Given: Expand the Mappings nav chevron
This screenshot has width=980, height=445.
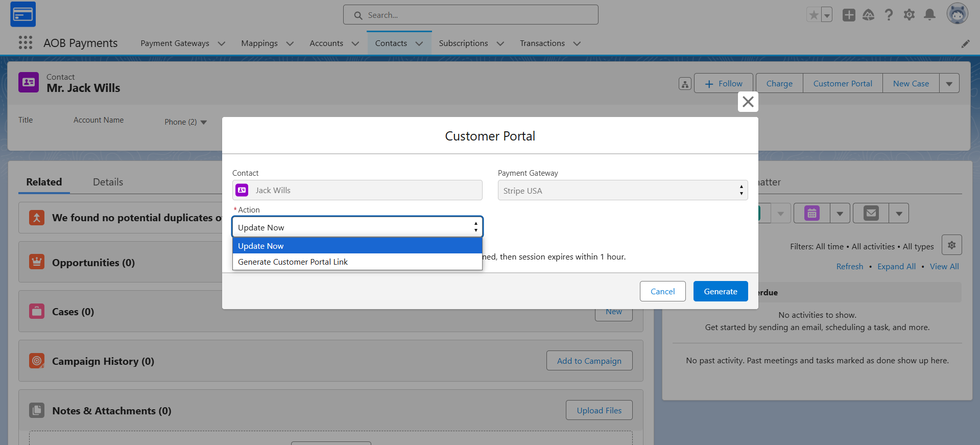Looking at the screenshot, I should coord(290,44).
